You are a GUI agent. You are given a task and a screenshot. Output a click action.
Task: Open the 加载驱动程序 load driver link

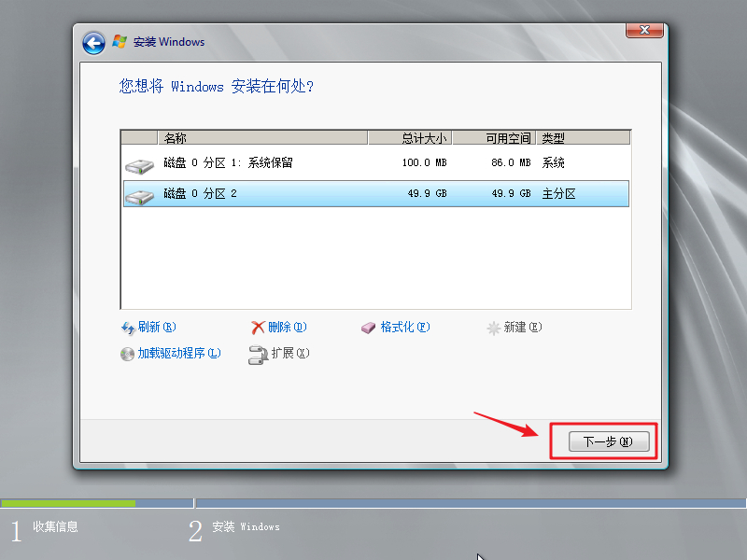click(x=178, y=354)
